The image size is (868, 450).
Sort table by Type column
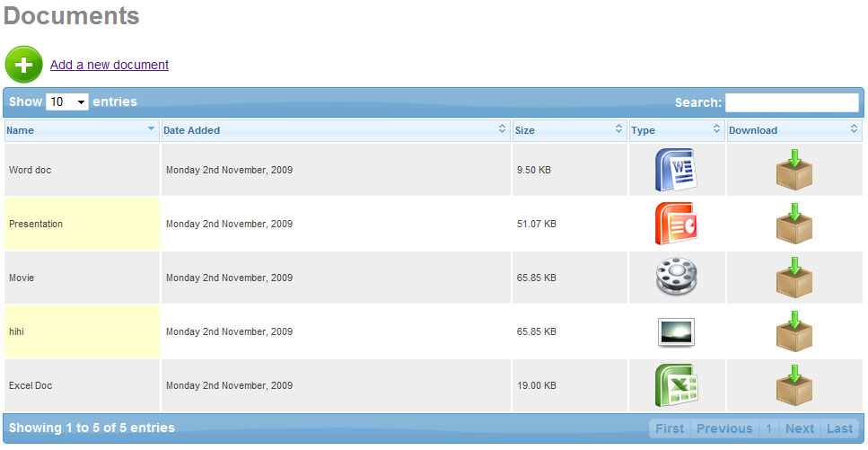(677, 131)
